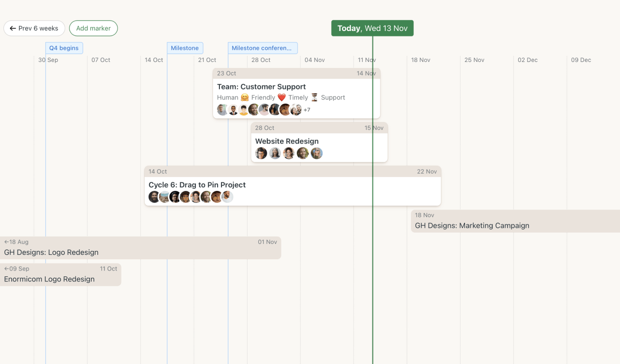This screenshot has height=364, width=620.
Task: Open the Website Redesign project card
Action: pyautogui.click(x=287, y=141)
